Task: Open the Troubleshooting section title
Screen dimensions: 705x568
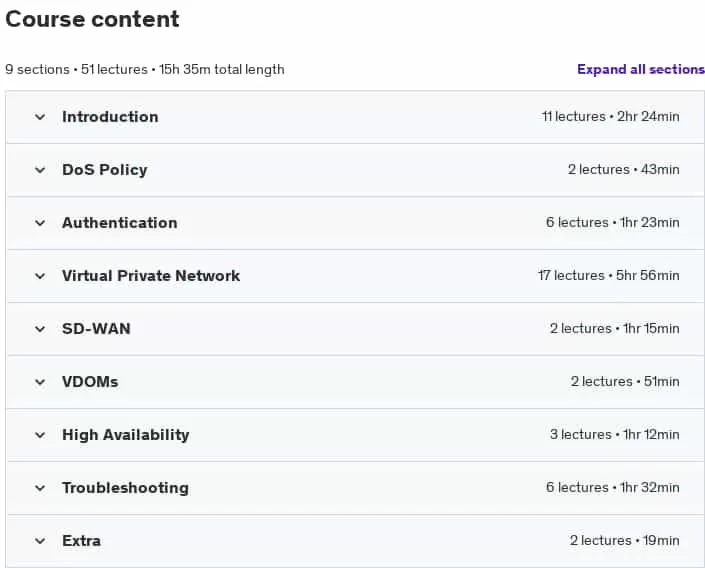Action: tap(125, 488)
